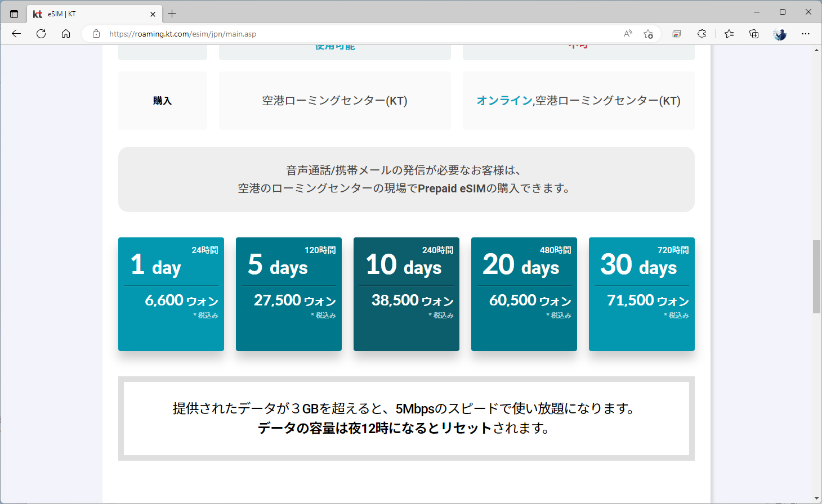Expand the split screen options
This screenshot has width=822, height=504.
[676, 34]
